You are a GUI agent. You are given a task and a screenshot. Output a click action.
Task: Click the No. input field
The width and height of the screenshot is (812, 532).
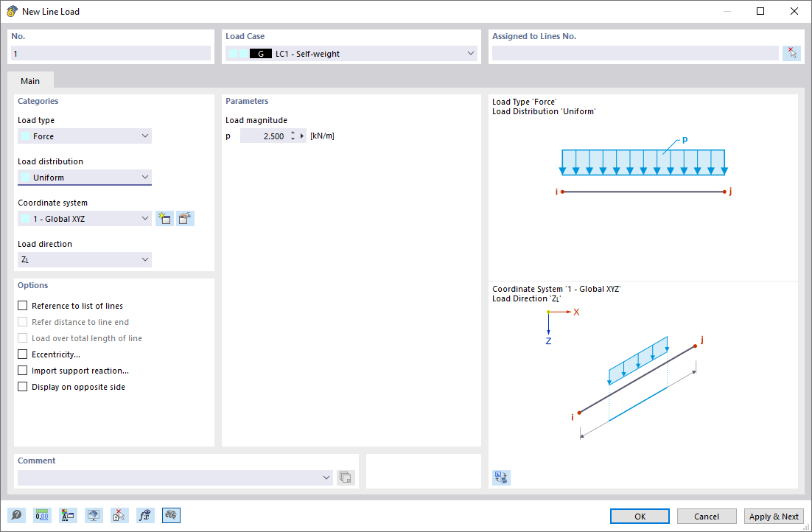[111, 53]
